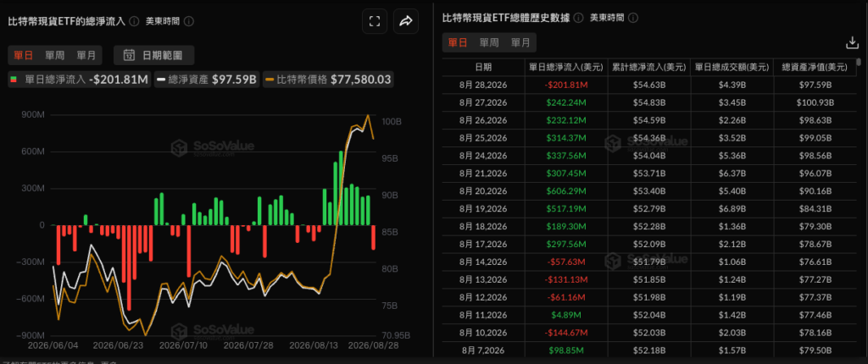
Task: Click the 8月 28,2026 date cell
Action: 482,85
